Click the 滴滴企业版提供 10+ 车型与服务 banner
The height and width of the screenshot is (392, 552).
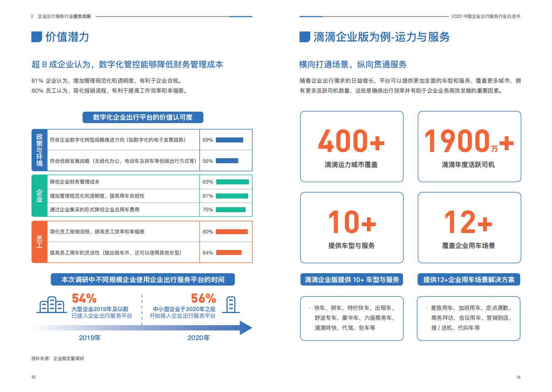click(x=352, y=279)
